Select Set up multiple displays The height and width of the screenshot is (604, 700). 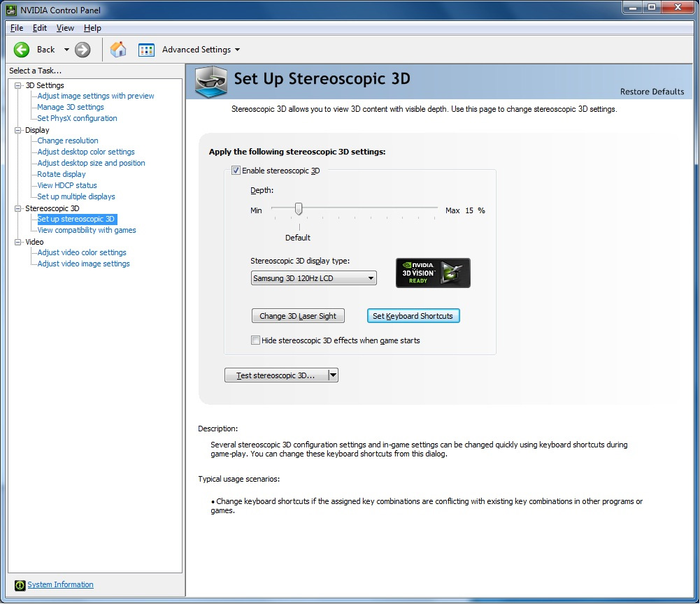pos(76,196)
